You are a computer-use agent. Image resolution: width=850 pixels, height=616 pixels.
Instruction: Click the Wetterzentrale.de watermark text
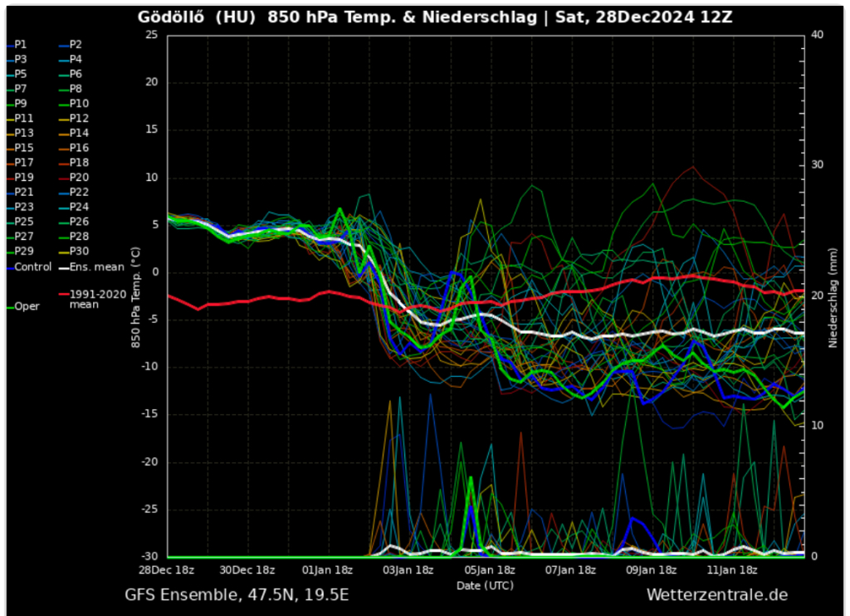716,594
